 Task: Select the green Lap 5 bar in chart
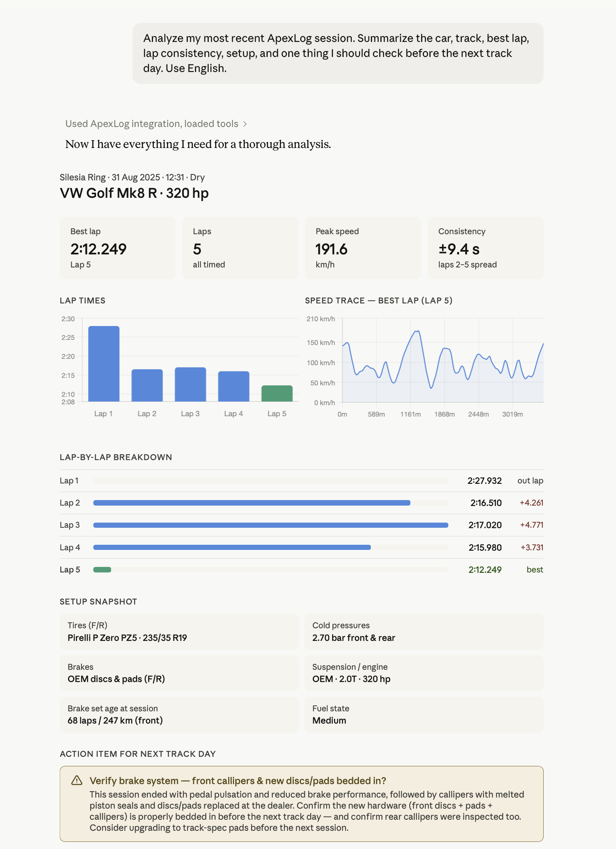(277, 393)
